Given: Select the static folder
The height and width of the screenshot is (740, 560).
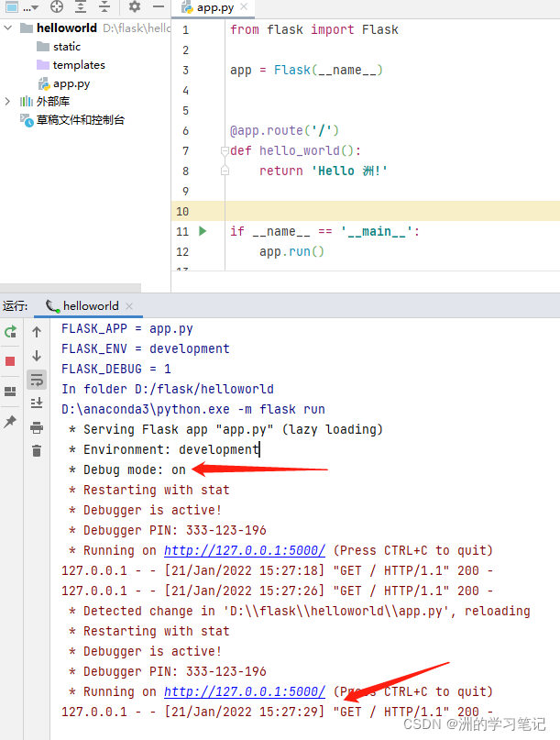Looking at the screenshot, I should [x=59, y=47].
